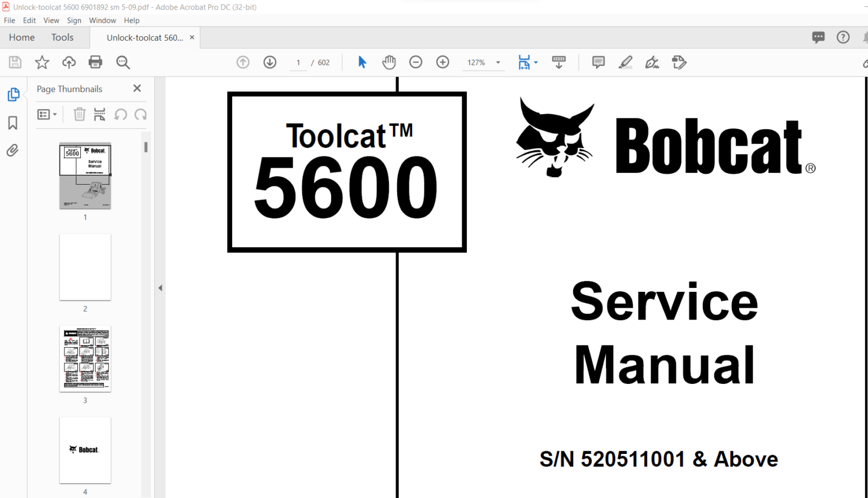Open the Attachments paperclip panel
868x498 pixels.
(x=12, y=150)
